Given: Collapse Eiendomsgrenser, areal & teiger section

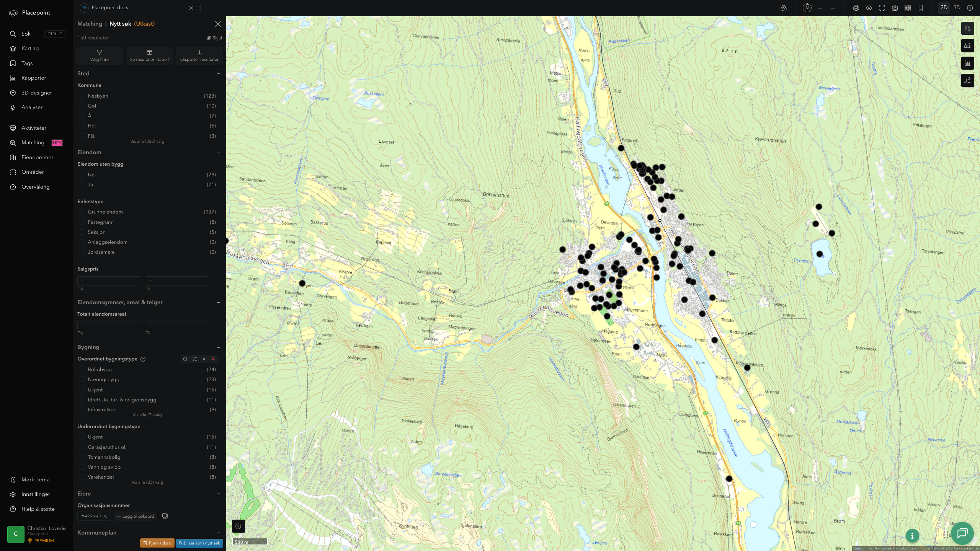Looking at the screenshot, I should coord(219,302).
